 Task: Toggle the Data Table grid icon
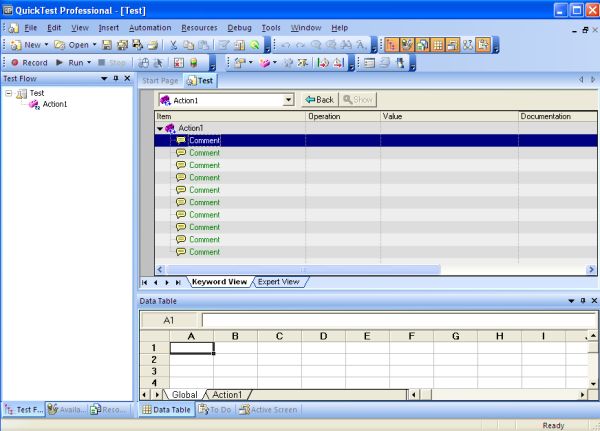[x=437, y=45]
